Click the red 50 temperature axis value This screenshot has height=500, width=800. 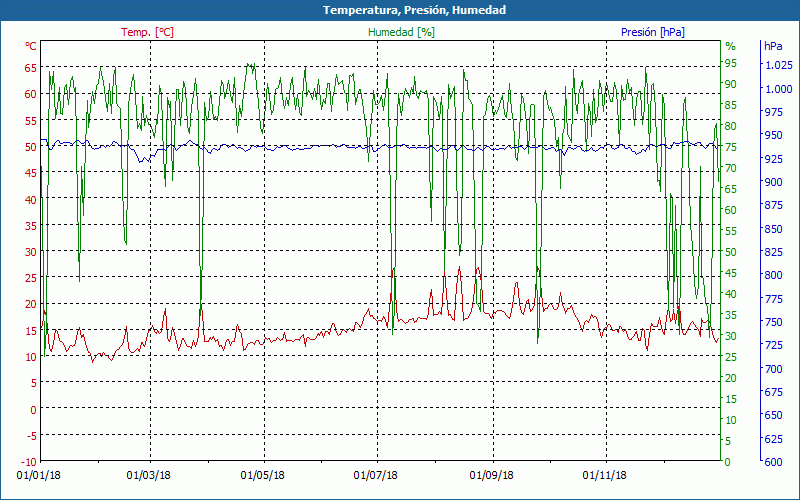(31, 147)
